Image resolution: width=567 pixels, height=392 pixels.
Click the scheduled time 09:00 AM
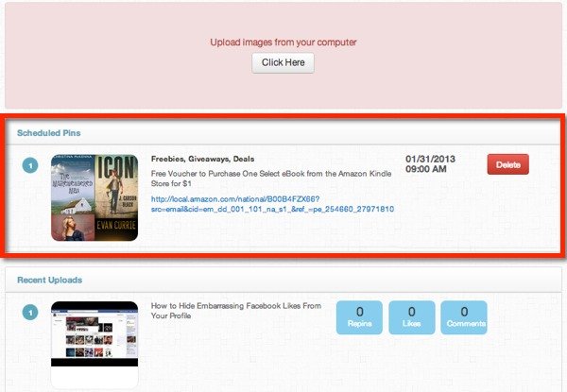[426, 169]
